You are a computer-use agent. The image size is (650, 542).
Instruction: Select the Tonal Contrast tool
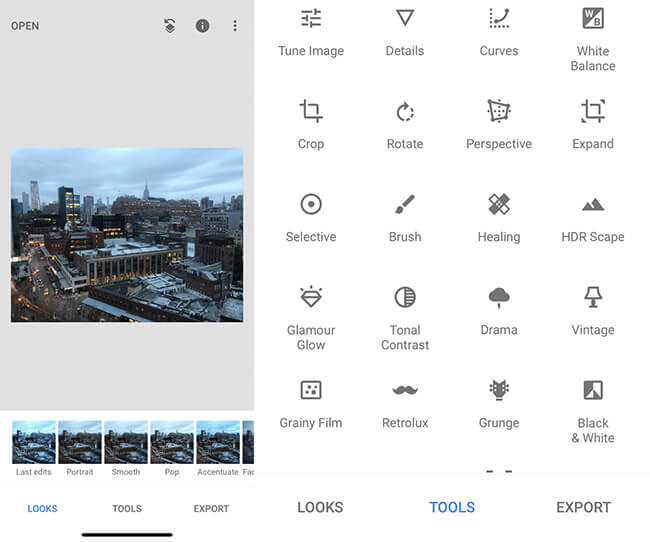coord(405,318)
